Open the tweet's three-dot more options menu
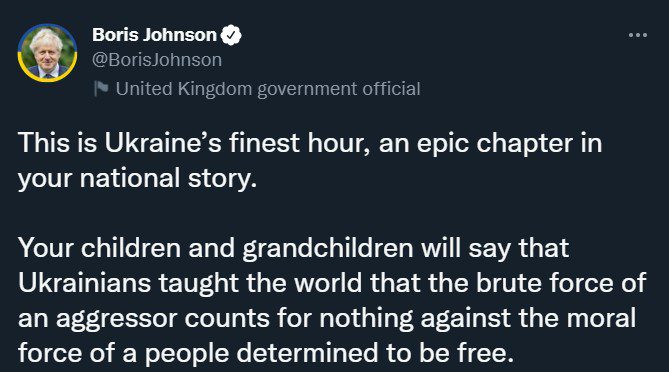 click(638, 35)
